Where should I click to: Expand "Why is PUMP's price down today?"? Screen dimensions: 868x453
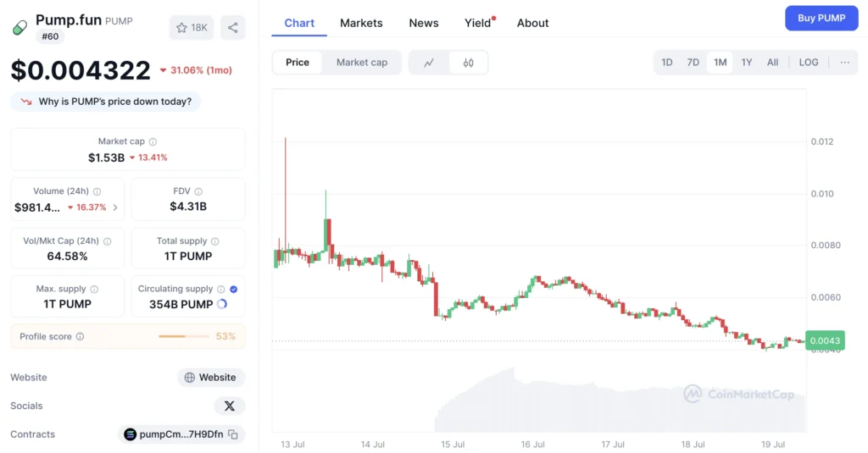point(106,102)
